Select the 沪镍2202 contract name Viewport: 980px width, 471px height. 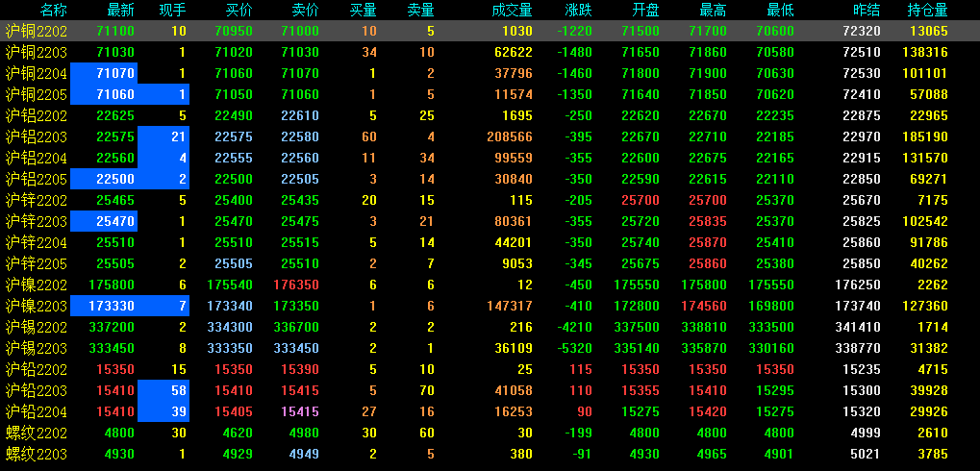coord(36,285)
